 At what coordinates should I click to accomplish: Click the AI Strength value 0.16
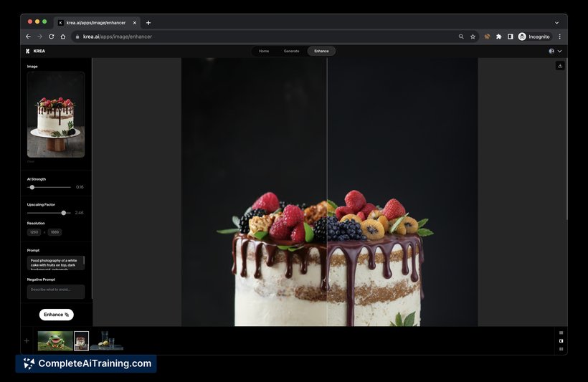[80, 187]
